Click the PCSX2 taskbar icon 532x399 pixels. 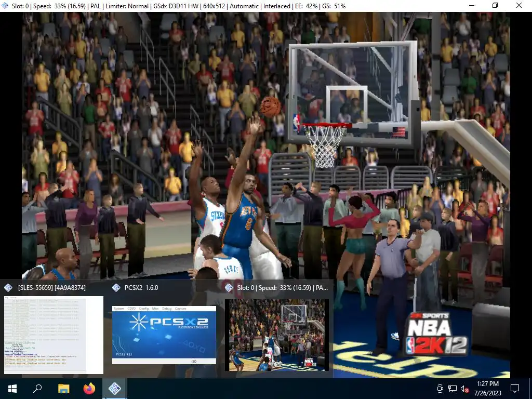tap(115, 389)
